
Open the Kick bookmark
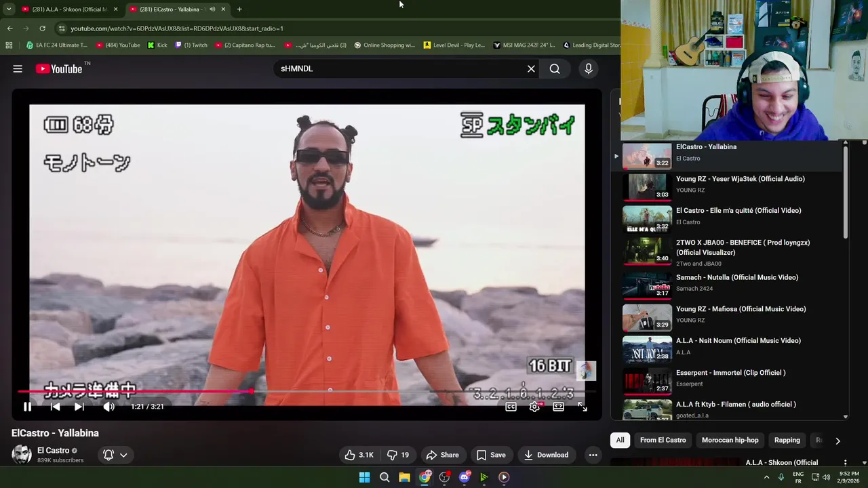[x=157, y=45]
